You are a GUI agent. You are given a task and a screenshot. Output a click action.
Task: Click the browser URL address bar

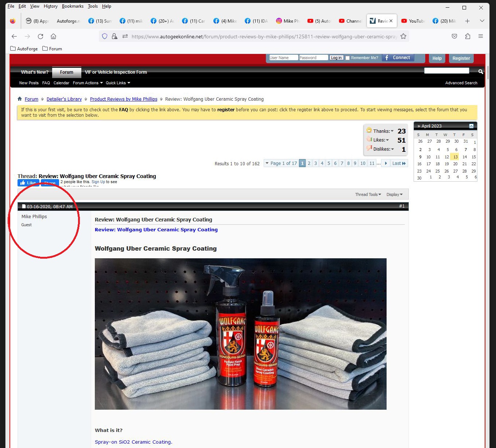coord(264,36)
